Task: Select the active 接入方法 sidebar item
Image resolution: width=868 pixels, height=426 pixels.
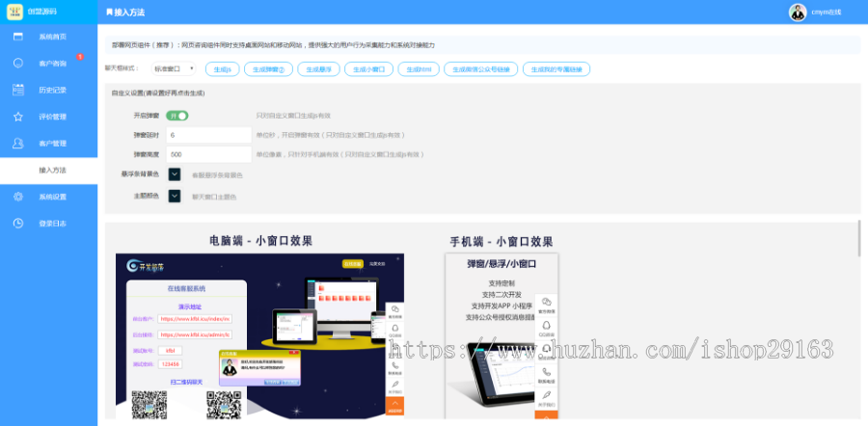Action: [49, 171]
